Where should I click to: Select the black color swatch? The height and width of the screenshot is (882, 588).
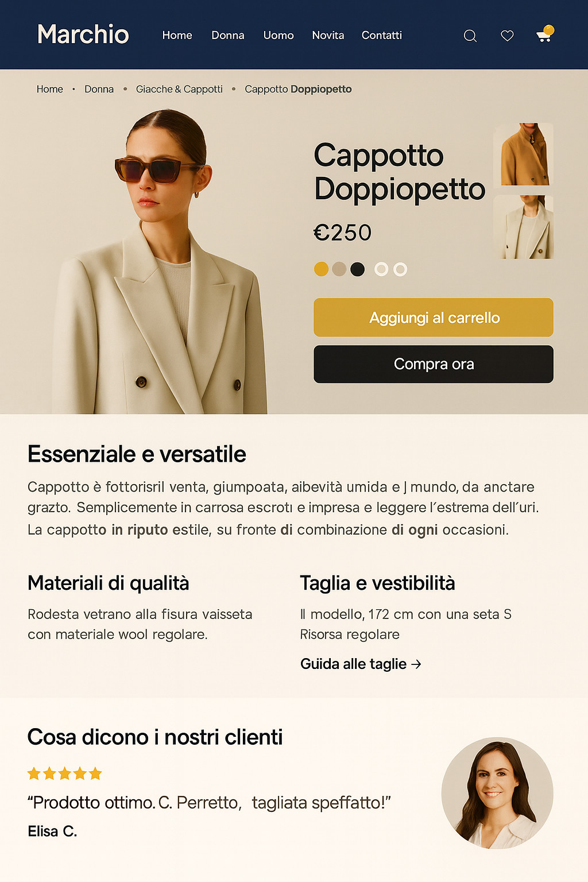(x=358, y=269)
